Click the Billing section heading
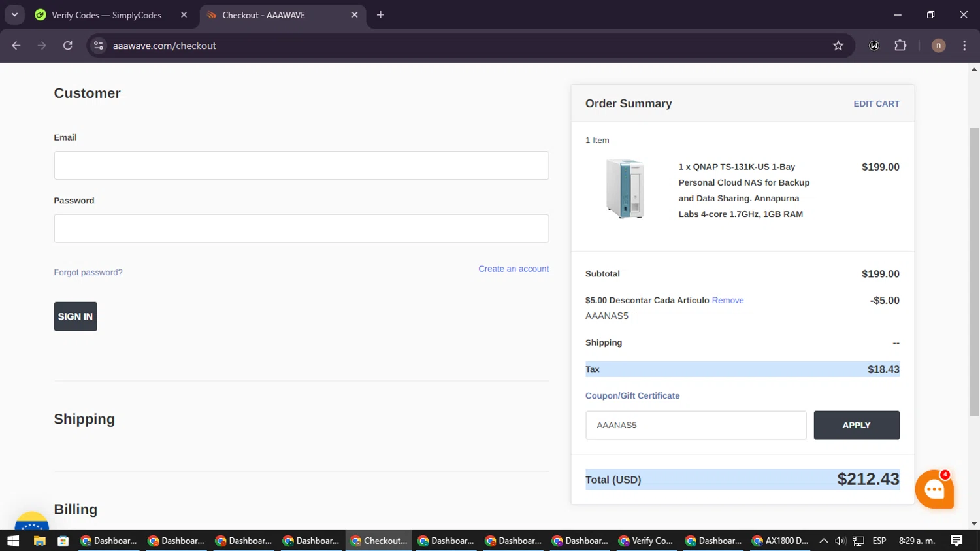 pyautogui.click(x=76, y=509)
